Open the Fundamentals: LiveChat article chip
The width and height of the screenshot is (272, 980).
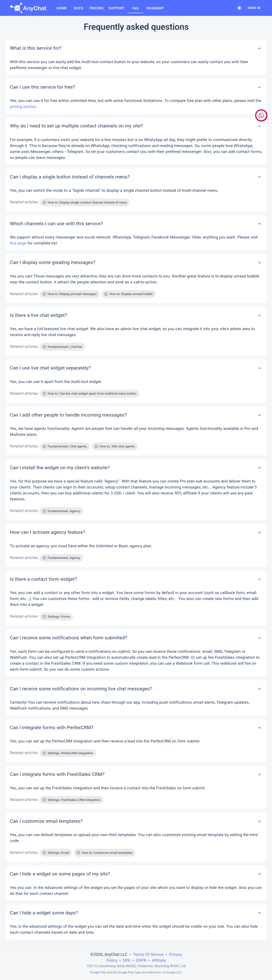click(62, 347)
